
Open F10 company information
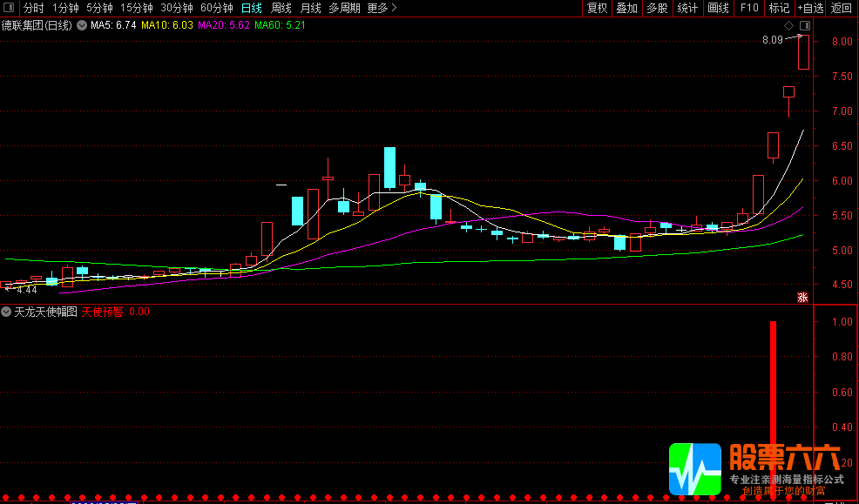tap(749, 8)
